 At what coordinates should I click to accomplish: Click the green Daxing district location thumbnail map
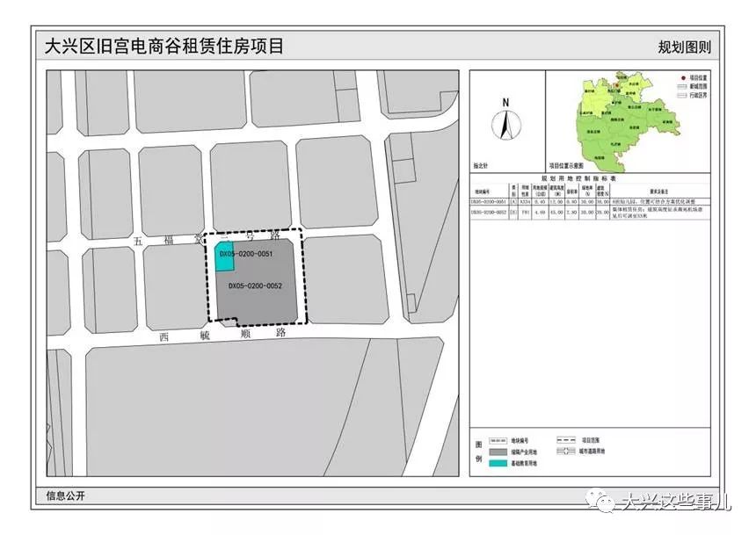pyautogui.click(x=628, y=121)
